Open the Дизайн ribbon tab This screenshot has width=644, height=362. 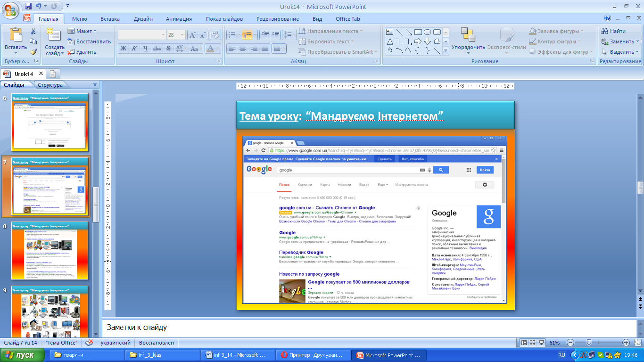(x=143, y=19)
